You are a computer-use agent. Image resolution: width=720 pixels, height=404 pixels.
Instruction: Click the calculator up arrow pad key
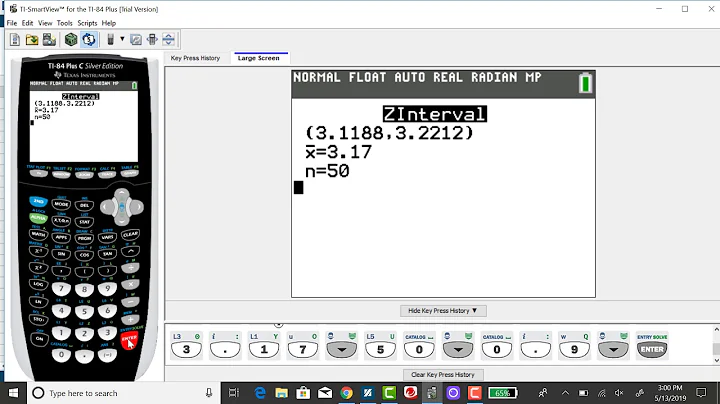point(122,194)
